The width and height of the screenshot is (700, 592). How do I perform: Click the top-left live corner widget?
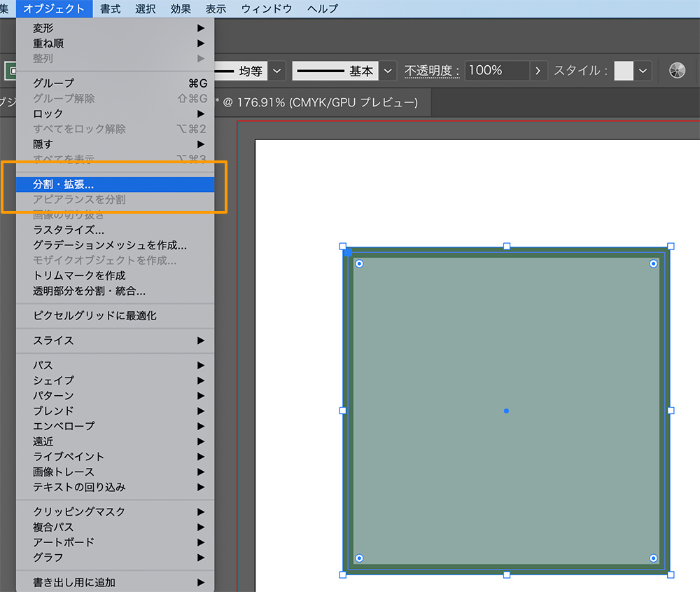coord(359,263)
